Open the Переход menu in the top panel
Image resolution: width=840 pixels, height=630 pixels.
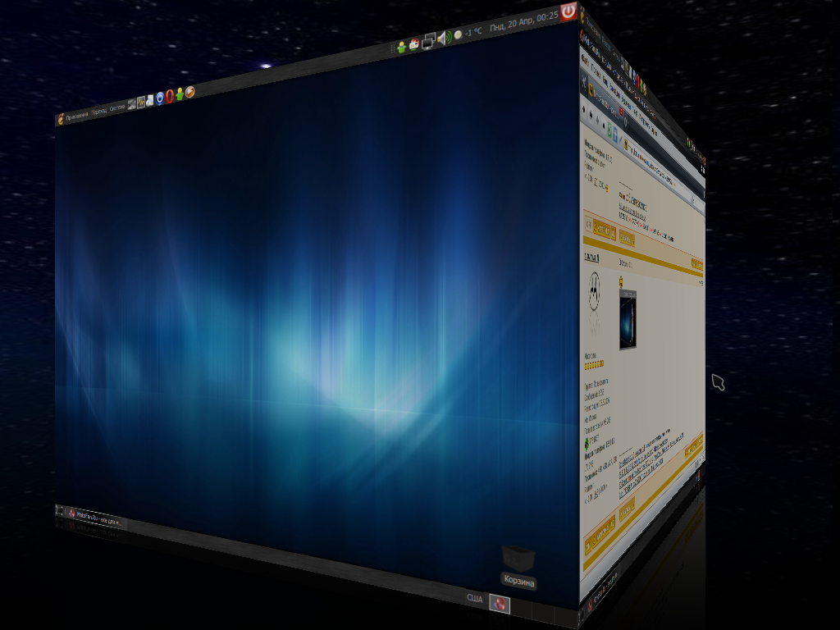98,112
